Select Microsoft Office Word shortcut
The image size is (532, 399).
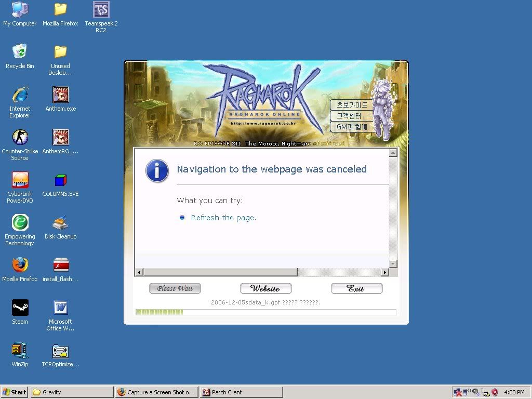[60, 315]
